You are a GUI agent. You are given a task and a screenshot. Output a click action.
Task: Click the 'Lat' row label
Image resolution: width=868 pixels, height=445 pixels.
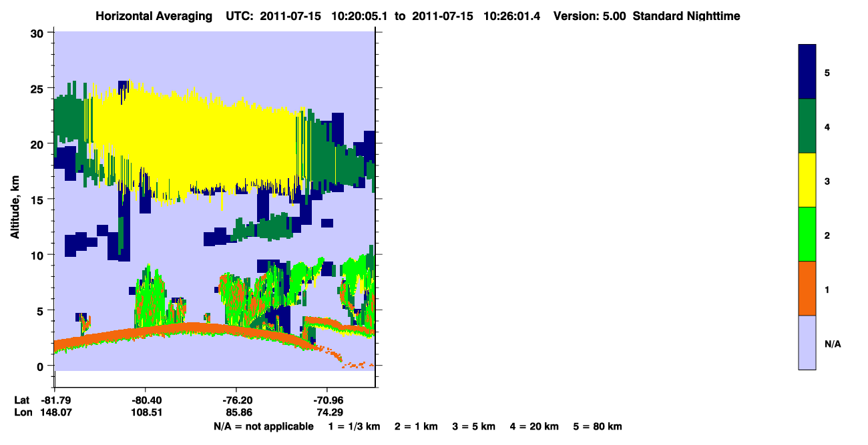tap(21, 400)
